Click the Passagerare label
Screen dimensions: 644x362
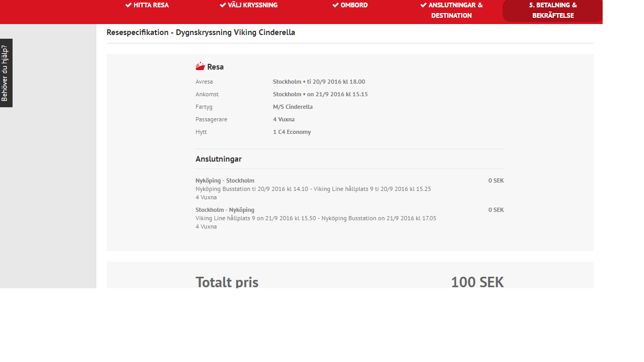pos(211,119)
